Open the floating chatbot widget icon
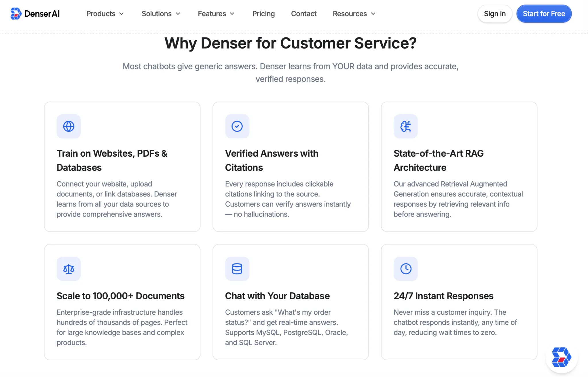The image size is (588, 377). coord(561,357)
